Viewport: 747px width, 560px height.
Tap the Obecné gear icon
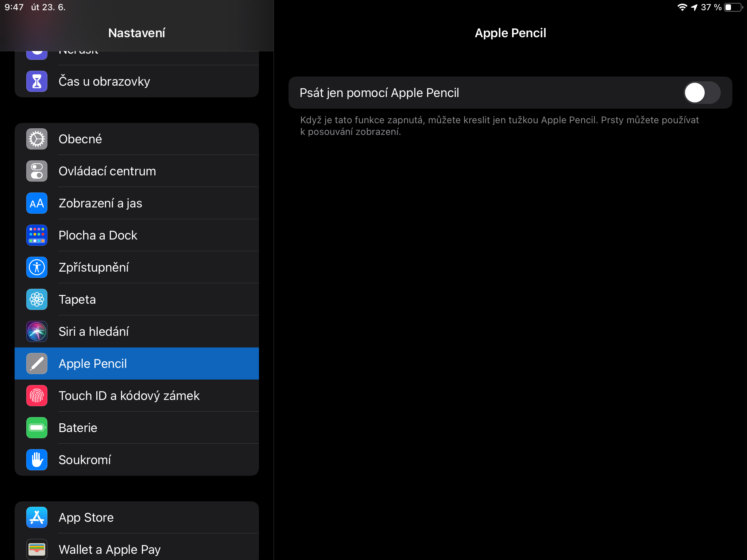tap(37, 139)
